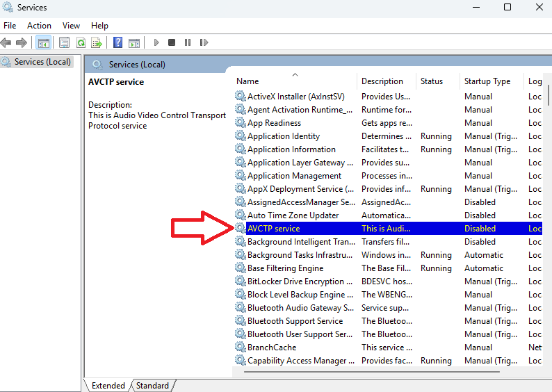Sort services by Name column header
This screenshot has width=552, height=392.
tap(247, 81)
